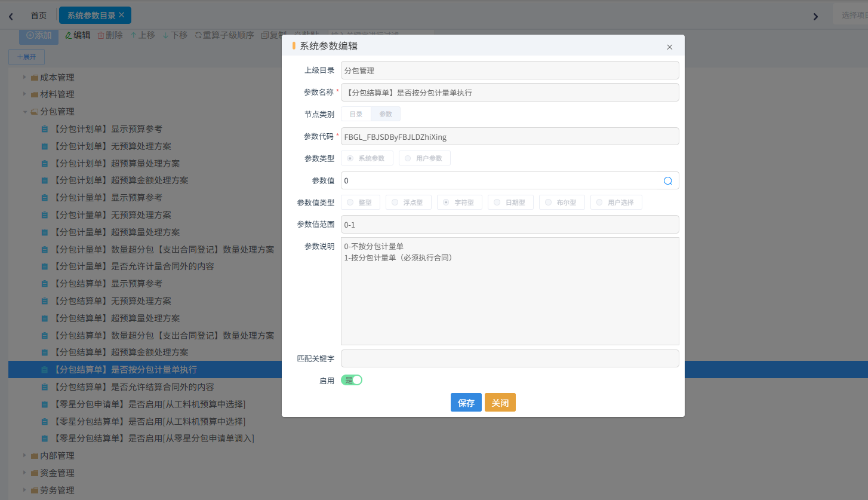868x500 pixels.
Task: Click the +展开 button
Action: coord(26,57)
